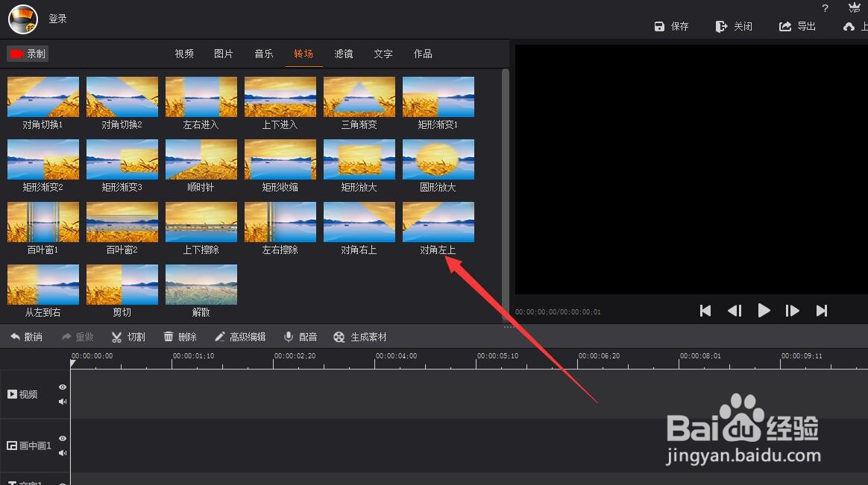Click the 切割 split scissors tool
The height and width of the screenshot is (485, 868).
point(128,337)
